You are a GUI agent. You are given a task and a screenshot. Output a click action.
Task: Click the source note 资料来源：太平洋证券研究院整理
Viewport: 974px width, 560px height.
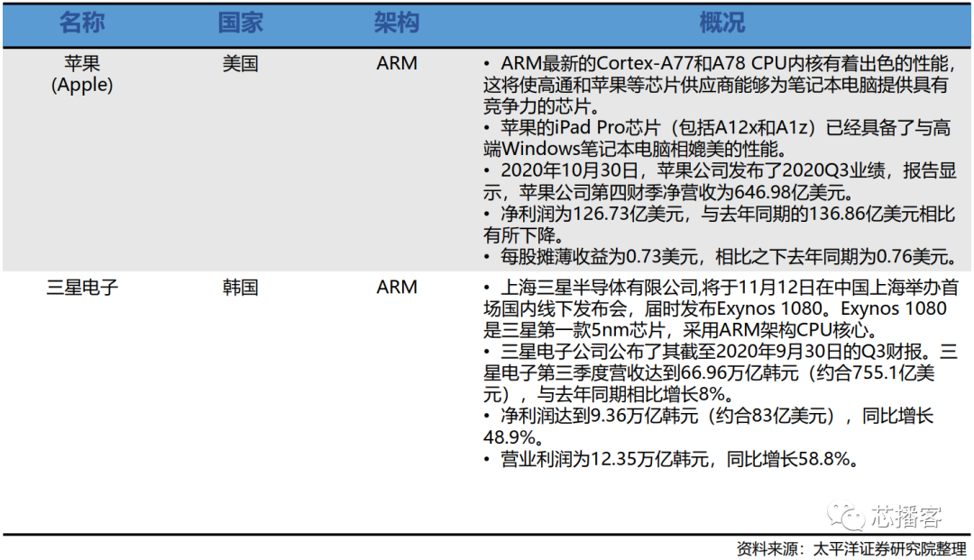851,549
